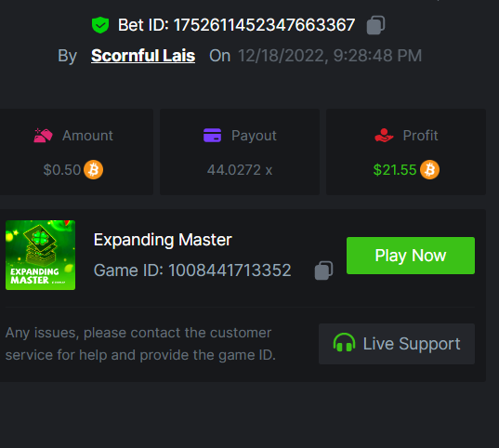Open the Expanding Master game thumbnail
Viewport: 499px width, 448px height.
pos(40,255)
